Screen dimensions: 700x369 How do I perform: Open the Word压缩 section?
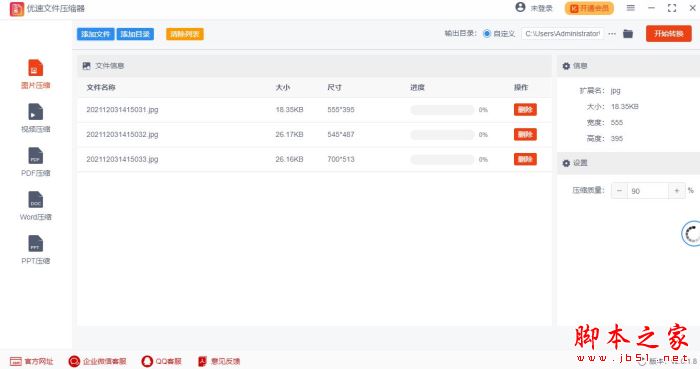coord(35,206)
